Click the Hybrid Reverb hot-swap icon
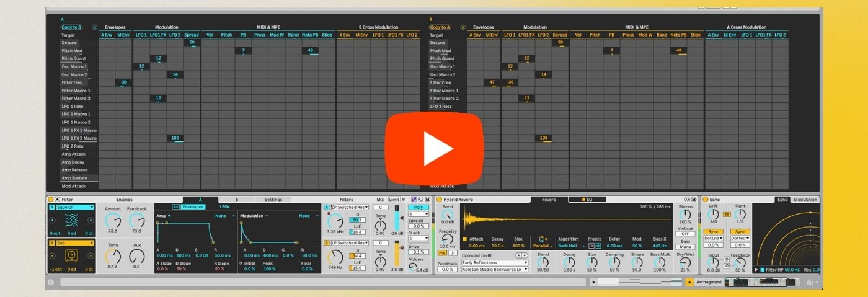 [687, 199]
